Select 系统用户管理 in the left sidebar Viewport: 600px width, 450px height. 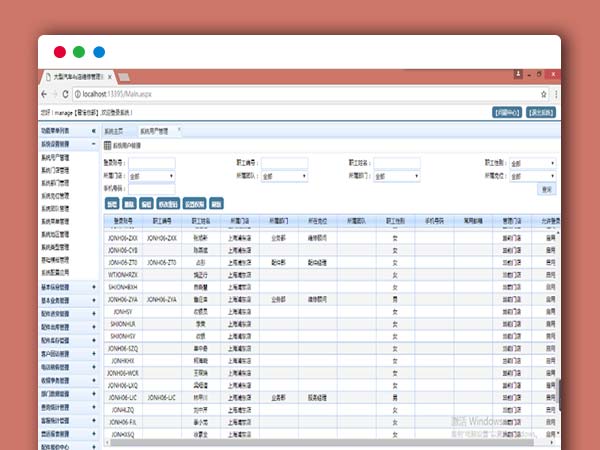pos(56,158)
